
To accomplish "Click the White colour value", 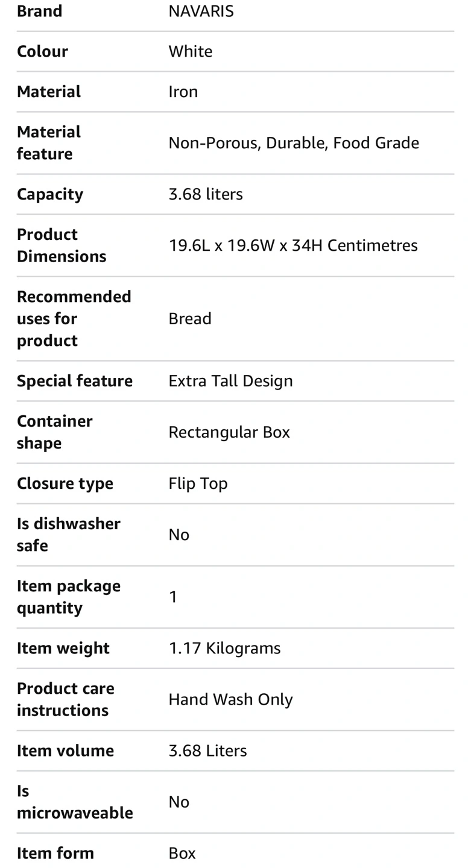I will 191,51.
